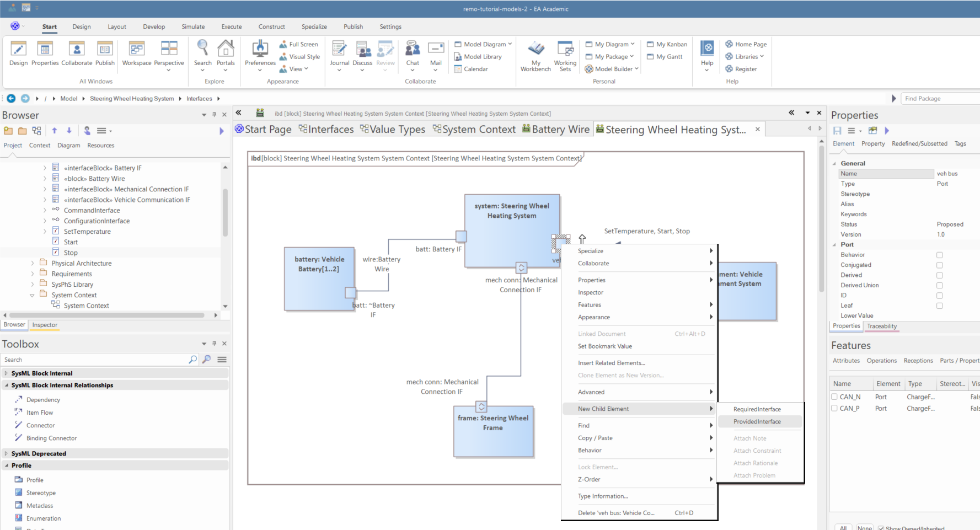
Task: Toggle the Behavior port checkbox
Action: (x=940, y=255)
